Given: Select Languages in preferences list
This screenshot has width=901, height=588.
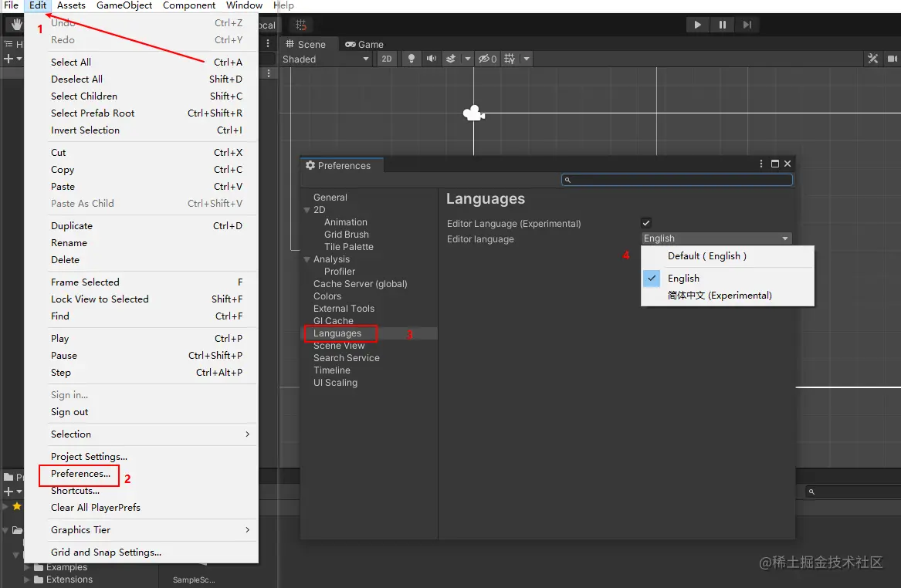Looking at the screenshot, I should click(337, 333).
